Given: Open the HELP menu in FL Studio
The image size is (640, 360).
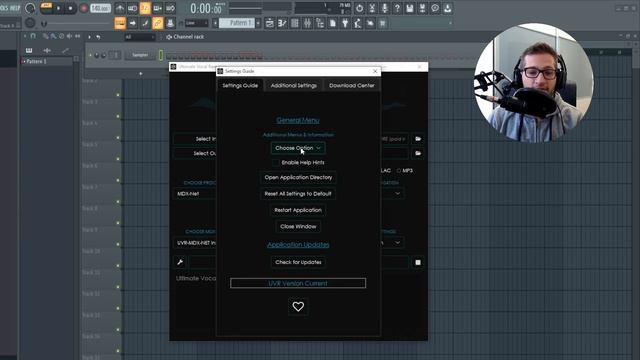Looking at the screenshot, I should (16, 8).
